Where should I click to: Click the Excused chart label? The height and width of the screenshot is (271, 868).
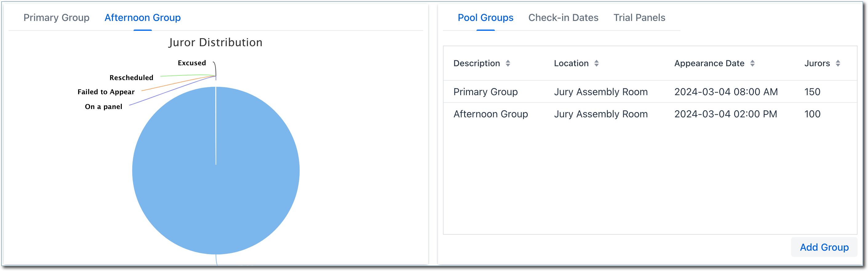[x=192, y=63]
